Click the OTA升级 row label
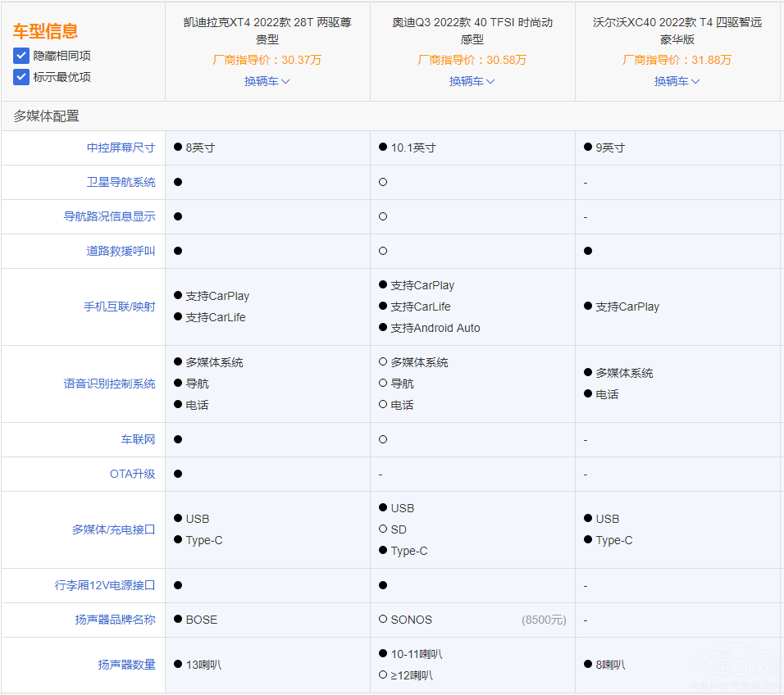The image size is (784, 695). click(131, 474)
